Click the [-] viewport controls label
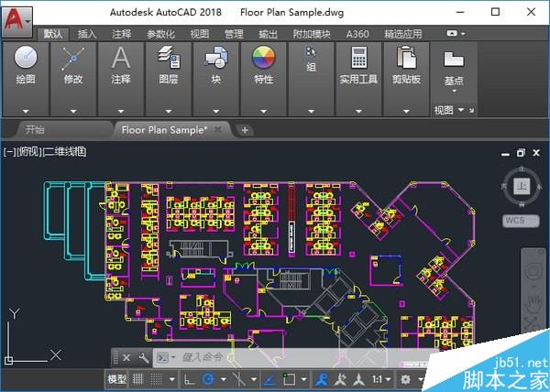This screenshot has width=550, height=392. 9,152
